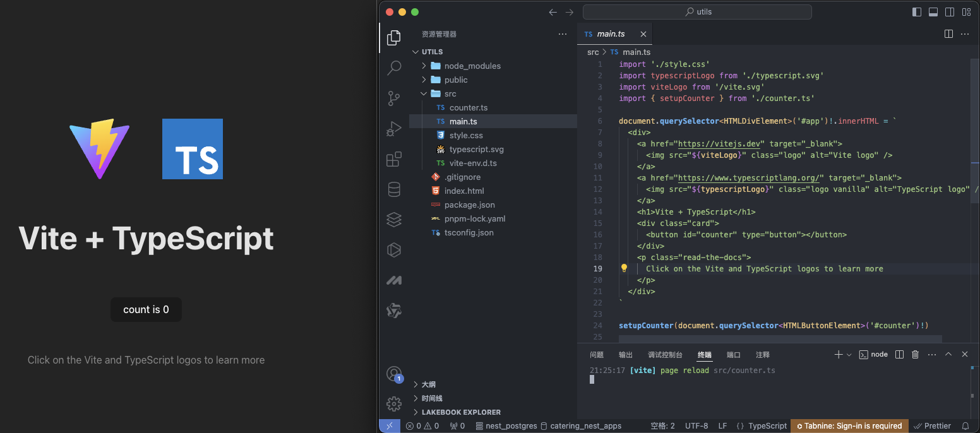
Task: Split the editor right
Action: pyautogui.click(x=948, y=34)
